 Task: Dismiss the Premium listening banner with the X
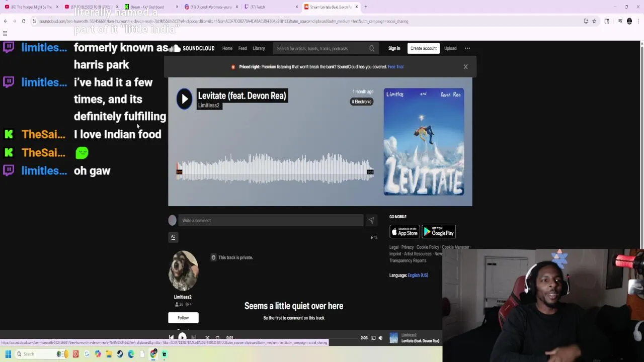(x=465, y=66)
